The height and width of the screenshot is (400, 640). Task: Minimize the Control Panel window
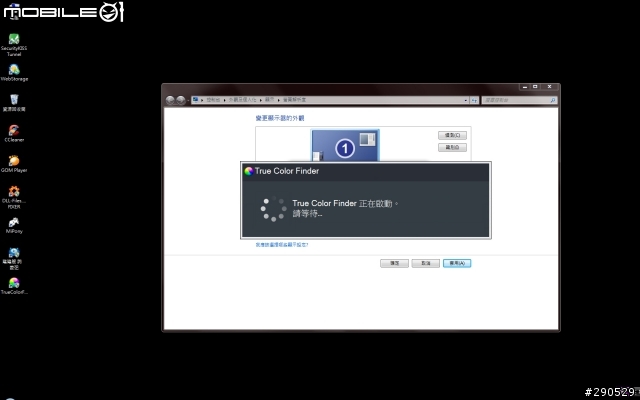coord(524,87)
